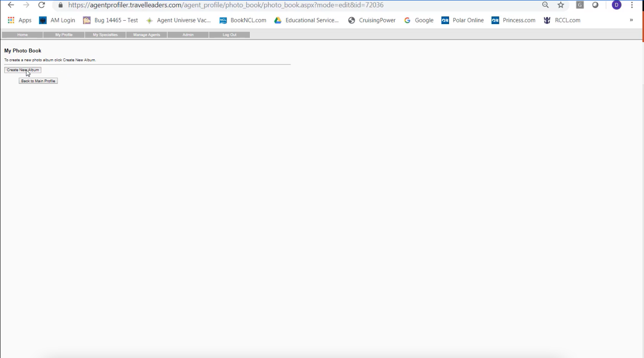Viewport: 644px width, 358px height.
Task: Reload the page with refresh icon
Action: tap(42, 5)
